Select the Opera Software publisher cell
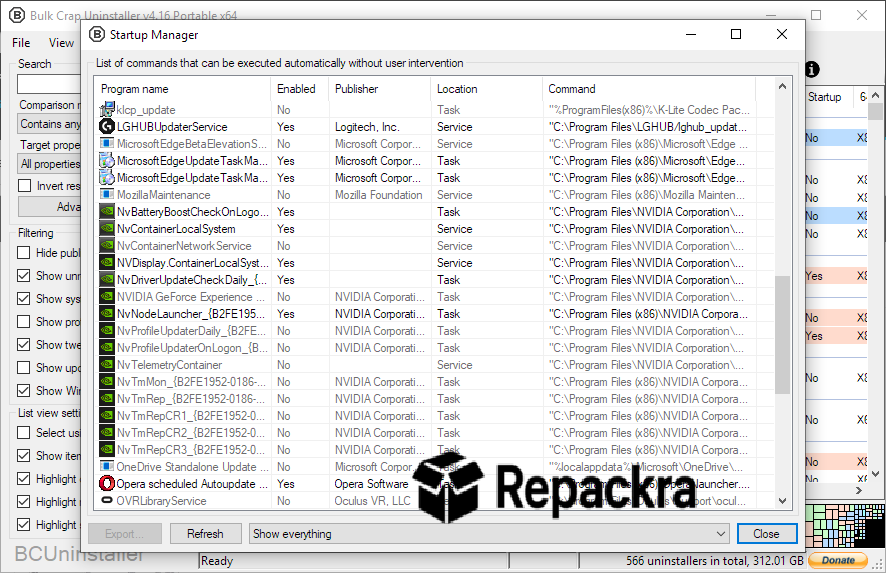The height and width of the screenshot is (573, 886). tap(371, 483)
